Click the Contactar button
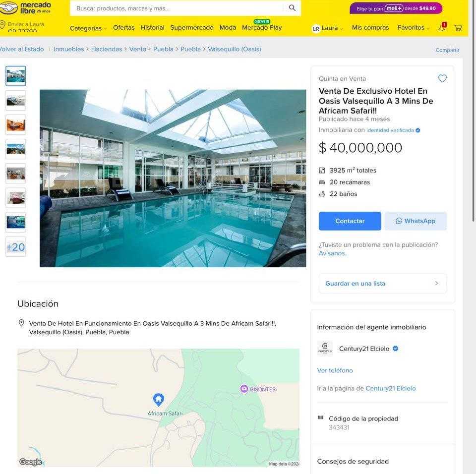476x474 pixels. 350,221
